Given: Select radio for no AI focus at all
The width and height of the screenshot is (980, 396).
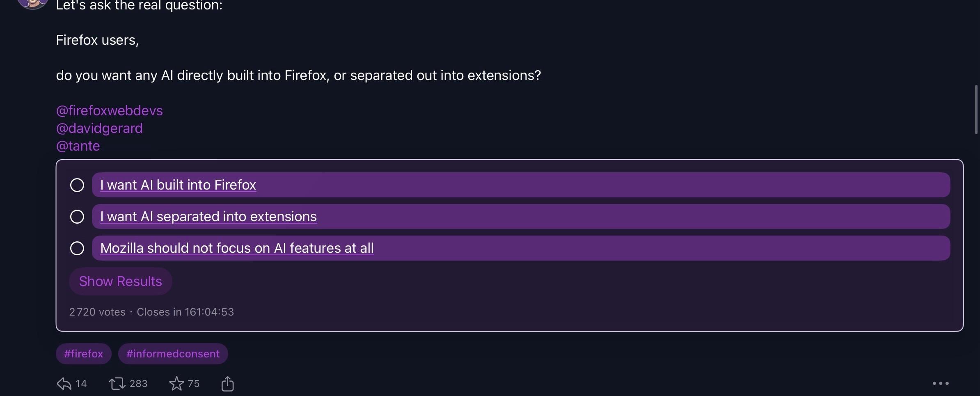Looking at the screenshot, I should pyautogui.click(x=77, y=248).
